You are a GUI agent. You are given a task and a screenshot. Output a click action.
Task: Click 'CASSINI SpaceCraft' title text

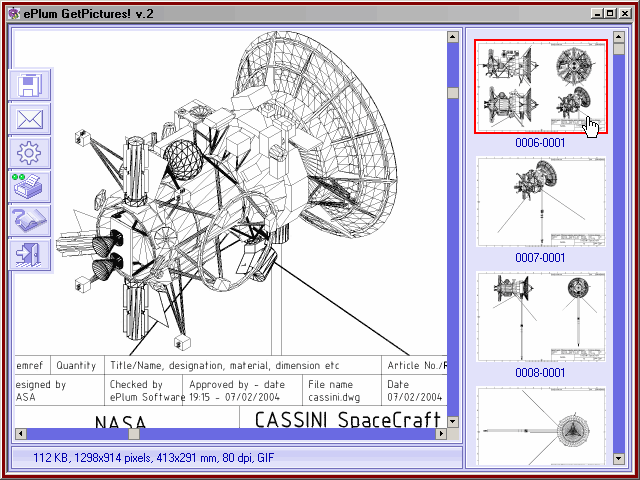(x=348, y=419)
